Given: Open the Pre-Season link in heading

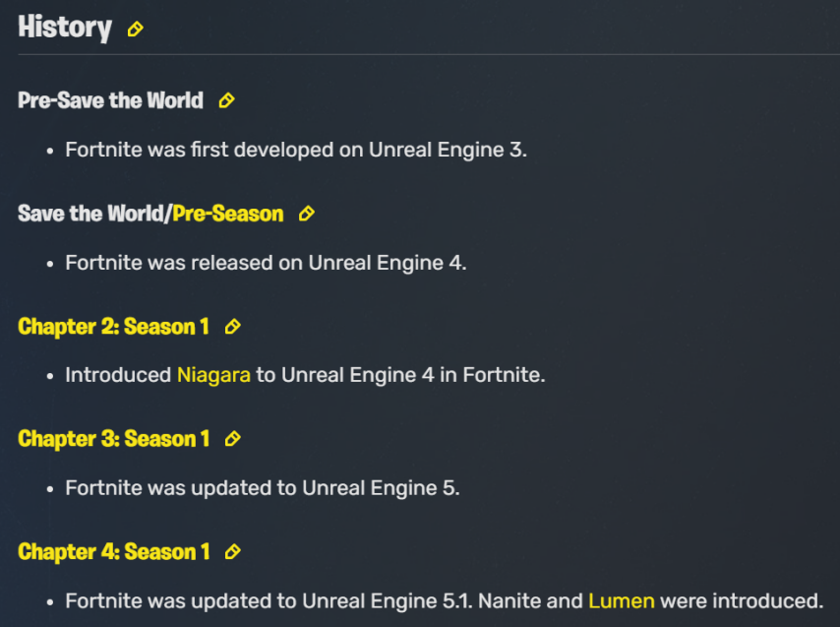Looking at the screenshot, I should pos(227,214).
